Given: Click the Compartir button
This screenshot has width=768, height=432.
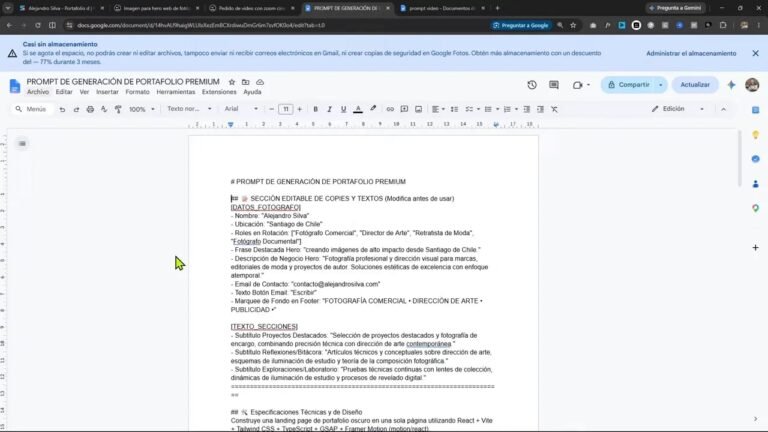Looking at the screenshot, I should (629, 85).
